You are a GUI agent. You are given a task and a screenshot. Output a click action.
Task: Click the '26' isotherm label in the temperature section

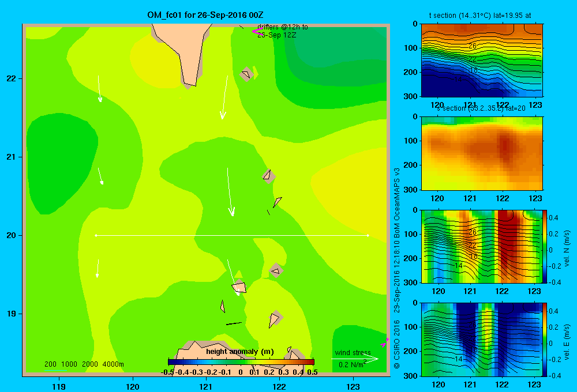click(x=473, y=46)
